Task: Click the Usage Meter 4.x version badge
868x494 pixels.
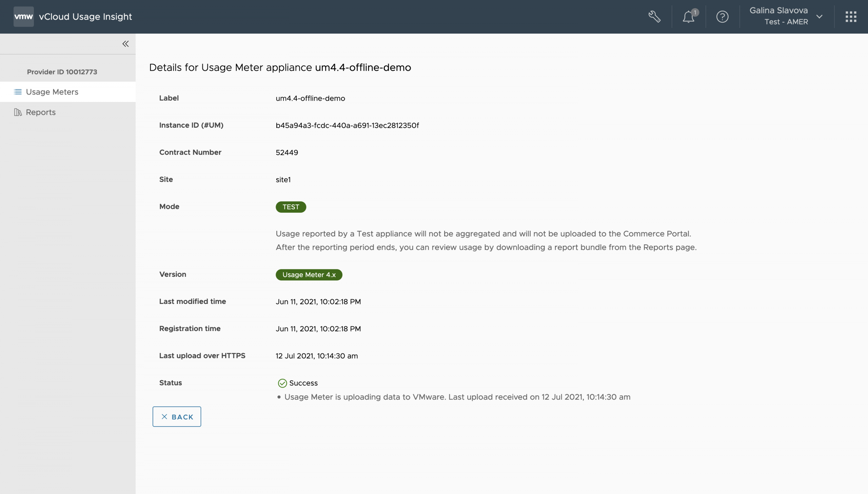Action: [x=309, y=275]
